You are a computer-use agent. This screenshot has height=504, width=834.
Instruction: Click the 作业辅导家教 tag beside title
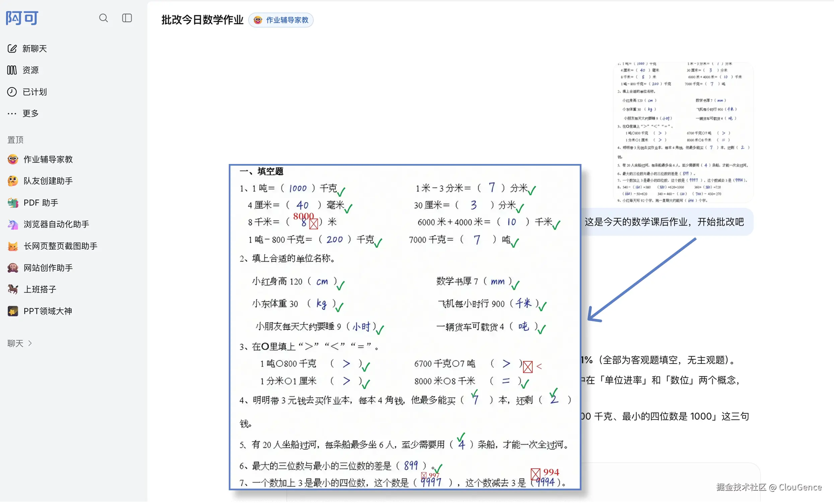pyautogui.click(x=281, y=20)
